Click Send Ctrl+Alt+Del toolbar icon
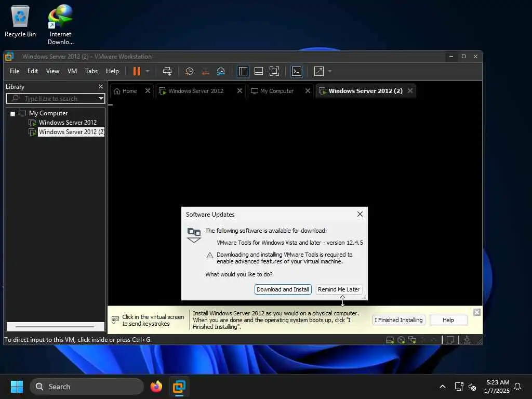 click(x=167, y=71)
